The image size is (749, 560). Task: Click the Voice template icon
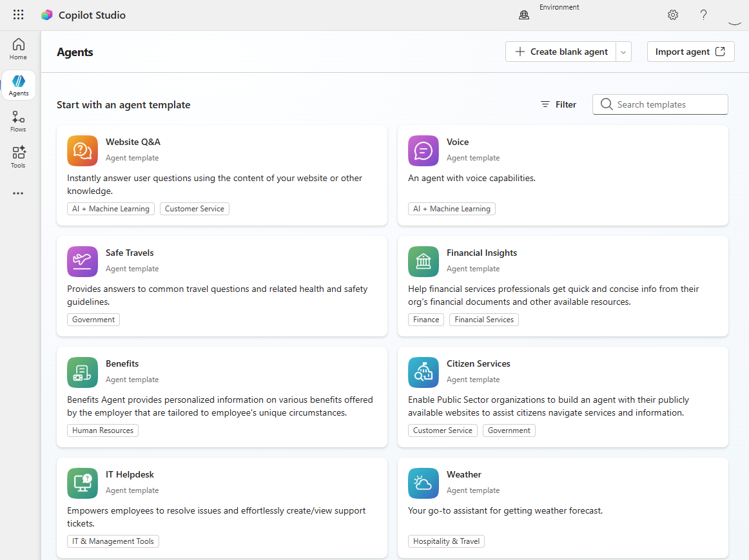[x=423, y=151]
